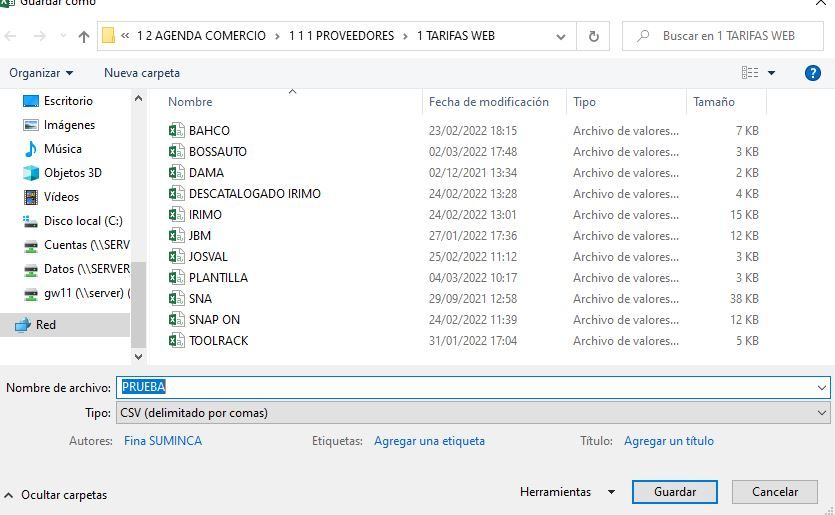Select the SNAP ON file icon
The image size is (835, 515).
pyautogui.click(x=176, y=320)
